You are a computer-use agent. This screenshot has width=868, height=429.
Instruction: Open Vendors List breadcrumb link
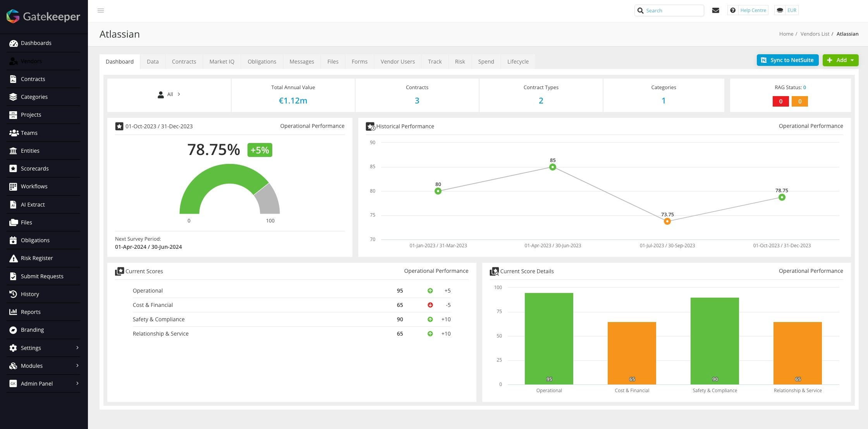click(x=815, y=34)
